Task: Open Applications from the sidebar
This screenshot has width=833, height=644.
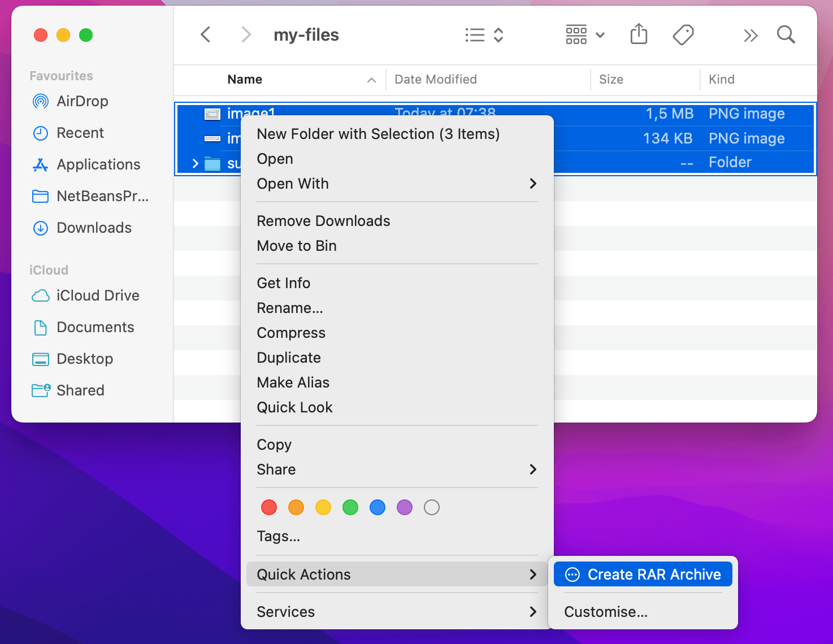Action: (98, 164)
